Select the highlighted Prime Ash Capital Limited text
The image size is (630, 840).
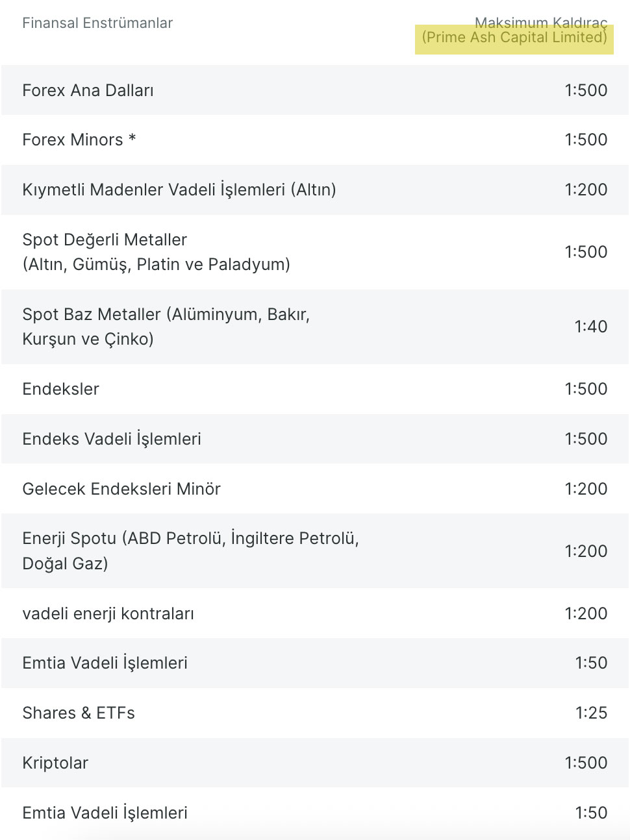click(x=514, y=38)
